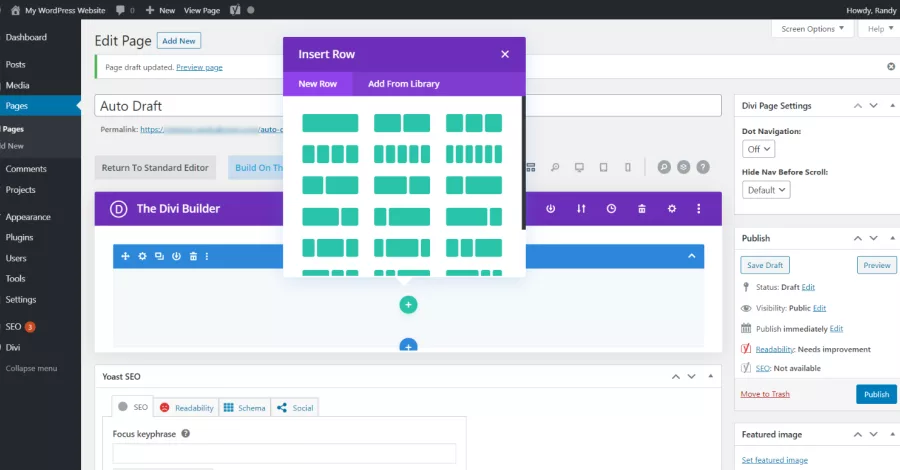Select the six equal columns layout

tap(474, 154)
